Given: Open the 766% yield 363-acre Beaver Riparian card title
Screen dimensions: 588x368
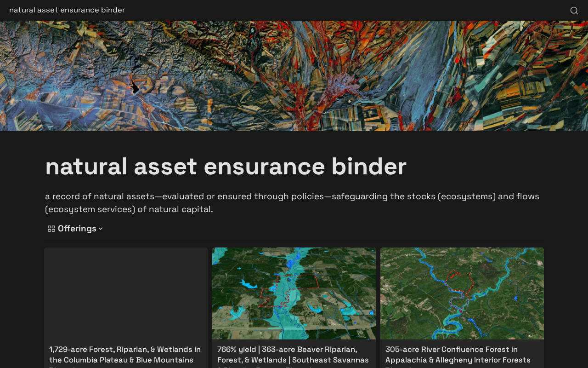Looking at the screenshot, I should (x=293, y=356).
